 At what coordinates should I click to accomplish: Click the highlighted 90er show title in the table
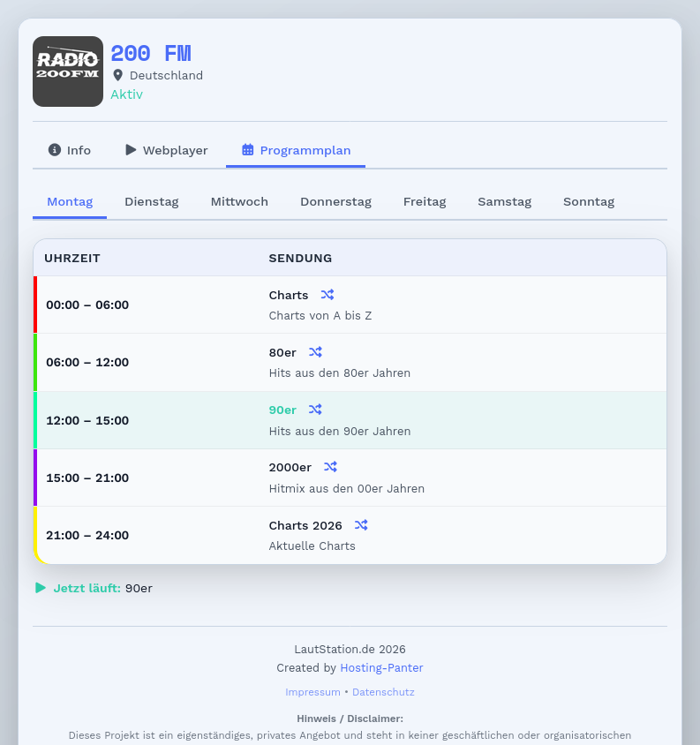(282, 410)
